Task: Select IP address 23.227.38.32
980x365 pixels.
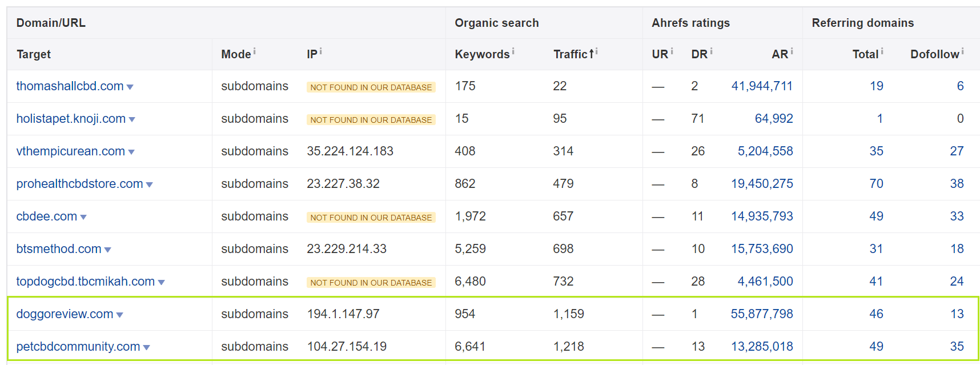Action: click(343, 184)
